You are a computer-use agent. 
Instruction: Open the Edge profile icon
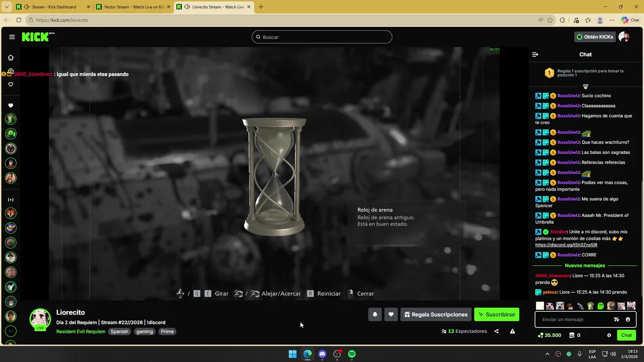point(600,20)
